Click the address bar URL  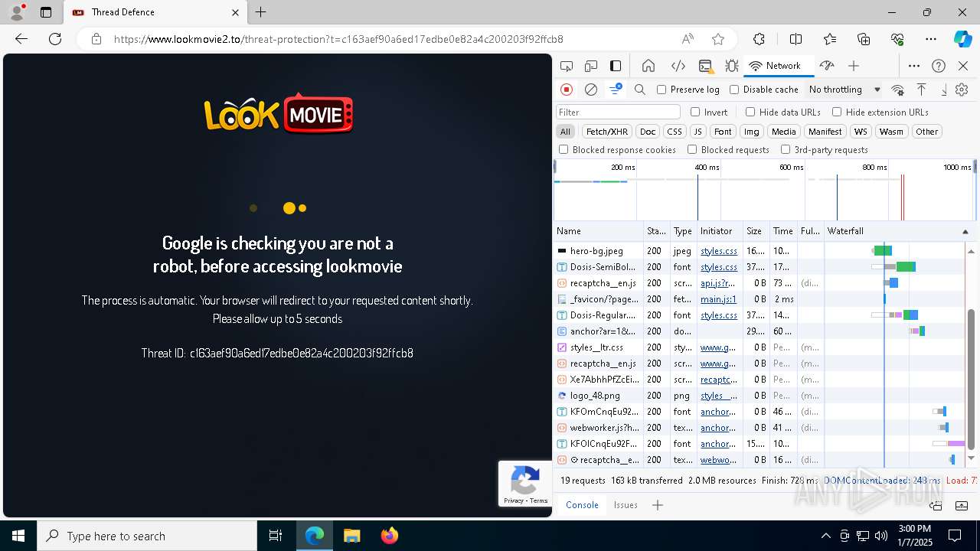pyautogui.click(x=338, y=39)
